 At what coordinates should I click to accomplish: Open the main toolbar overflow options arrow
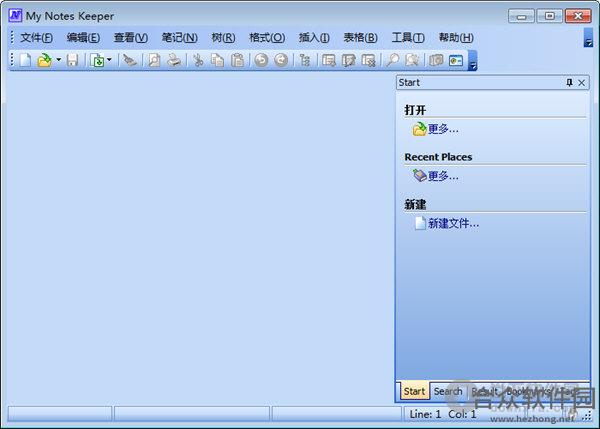tap(473, 60)
